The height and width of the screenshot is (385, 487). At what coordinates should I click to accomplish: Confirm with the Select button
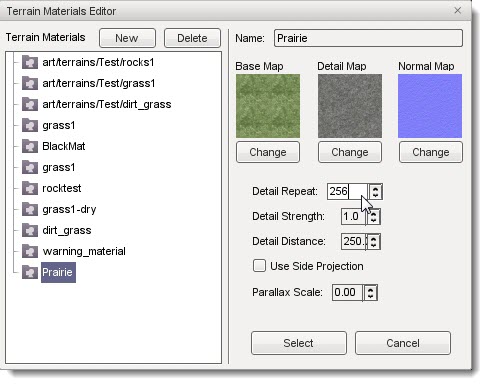pyautogui.click(x=299, y=343)
